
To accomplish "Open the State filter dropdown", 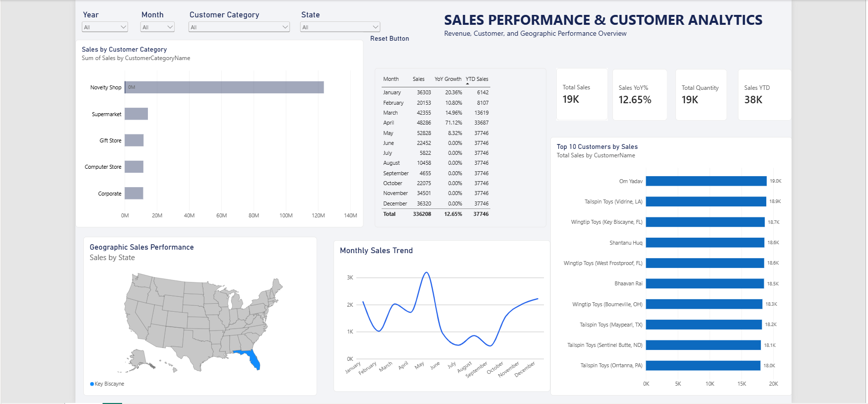I will coord(340,27).
